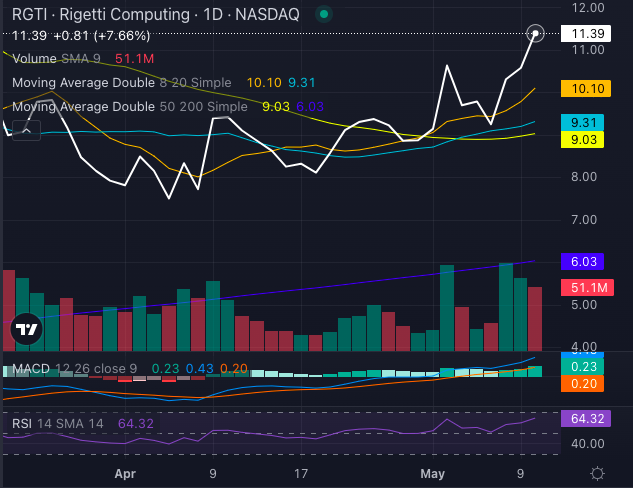Click the 0.43 value in MACD legend

click(x=199, y=369)
